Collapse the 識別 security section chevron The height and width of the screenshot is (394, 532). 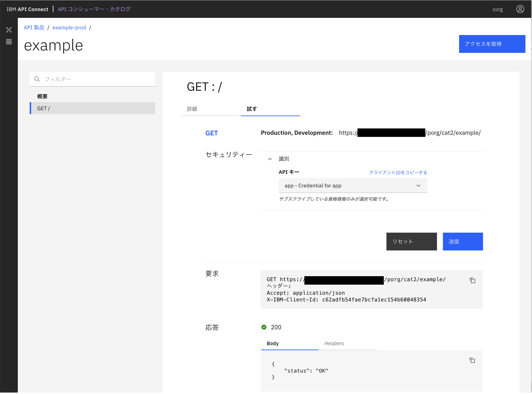click(270, 159)
